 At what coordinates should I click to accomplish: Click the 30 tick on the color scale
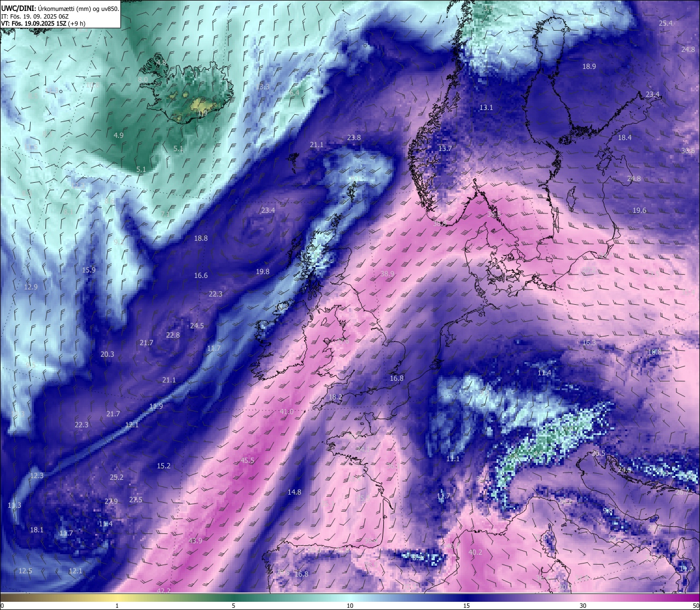[x=583, y=606]
